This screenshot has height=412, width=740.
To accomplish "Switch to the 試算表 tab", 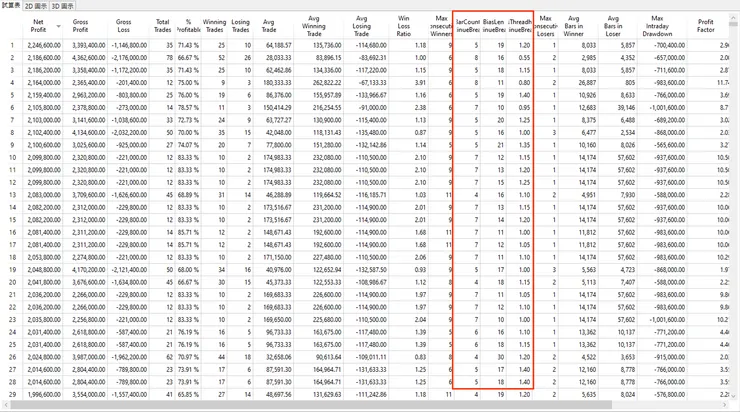I will click(11, 6).
